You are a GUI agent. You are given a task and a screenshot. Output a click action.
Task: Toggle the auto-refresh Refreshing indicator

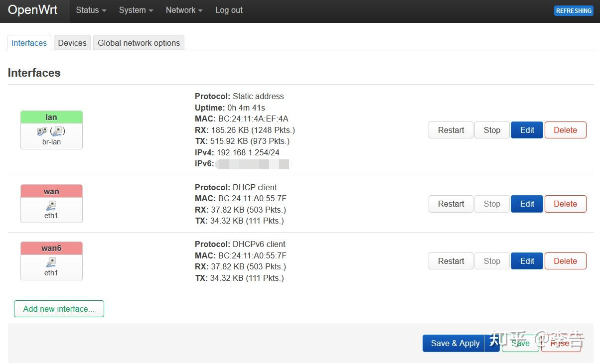click(573, 10)
